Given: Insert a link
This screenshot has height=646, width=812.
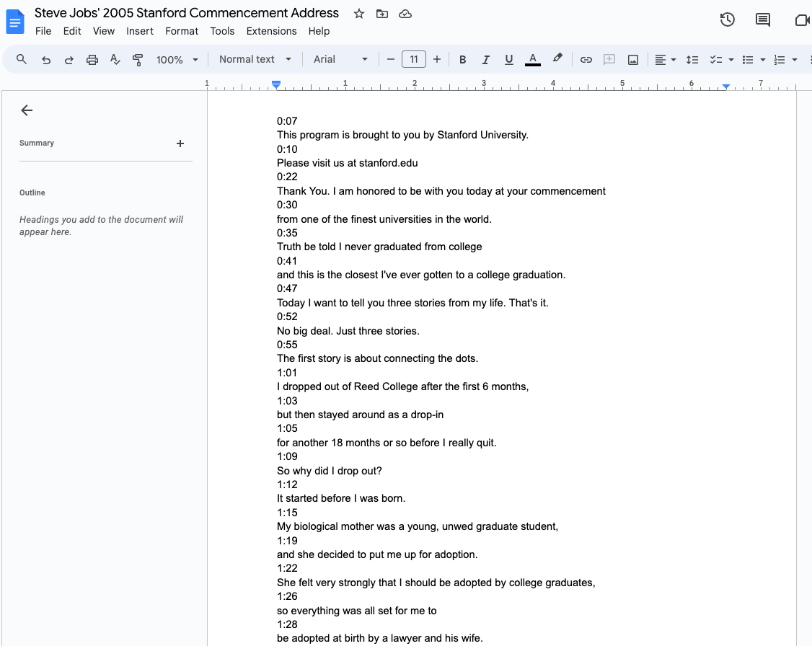Looking at the screenshot, I should (x=586, y=60).
